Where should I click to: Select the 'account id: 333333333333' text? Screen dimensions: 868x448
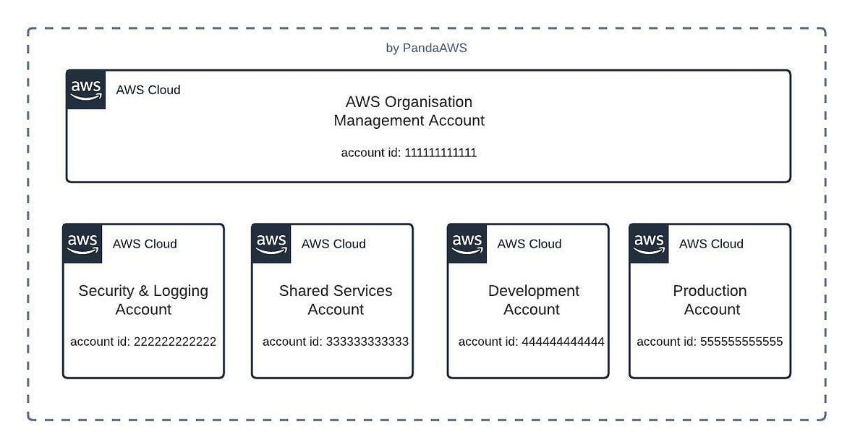pyautogui.click(x=336, y=342)
